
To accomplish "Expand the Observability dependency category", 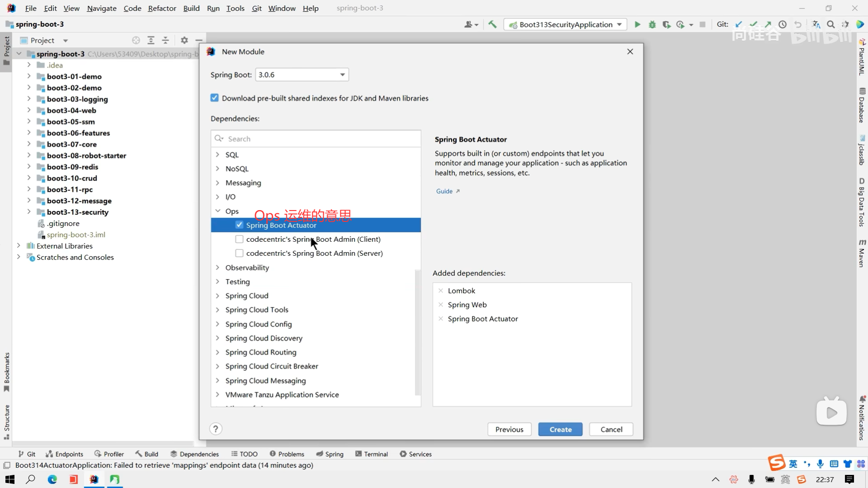I will (217, 267).
